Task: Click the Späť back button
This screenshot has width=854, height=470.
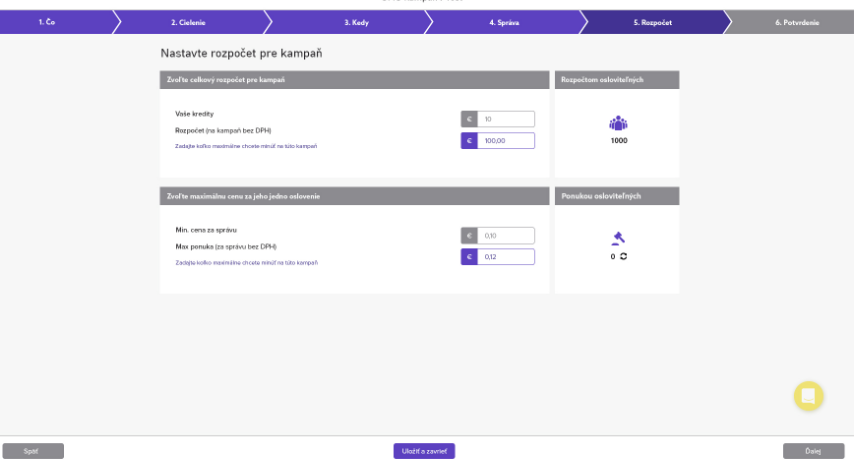Action: (x=33, y=451)
